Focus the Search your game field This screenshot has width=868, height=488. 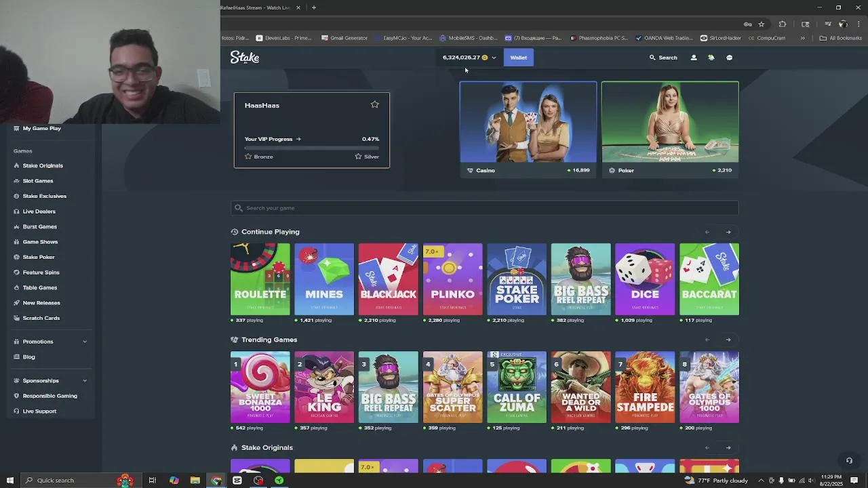coord(485,208)
